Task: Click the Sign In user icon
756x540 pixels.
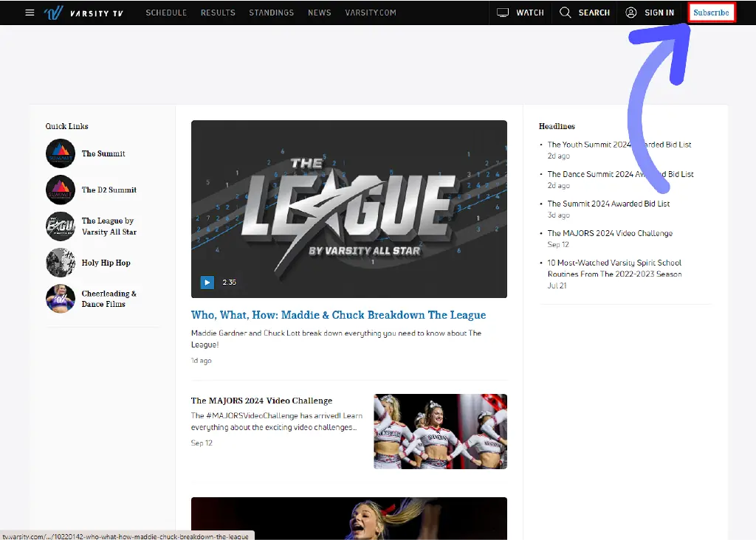Action: pyautogui.click(x=630, y=13)
